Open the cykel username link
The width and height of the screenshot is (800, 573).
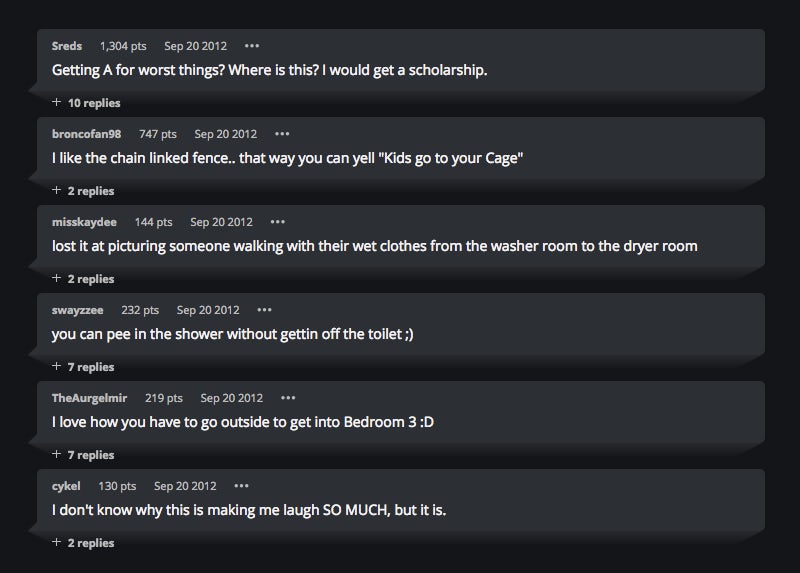click(x=66, y=486)
